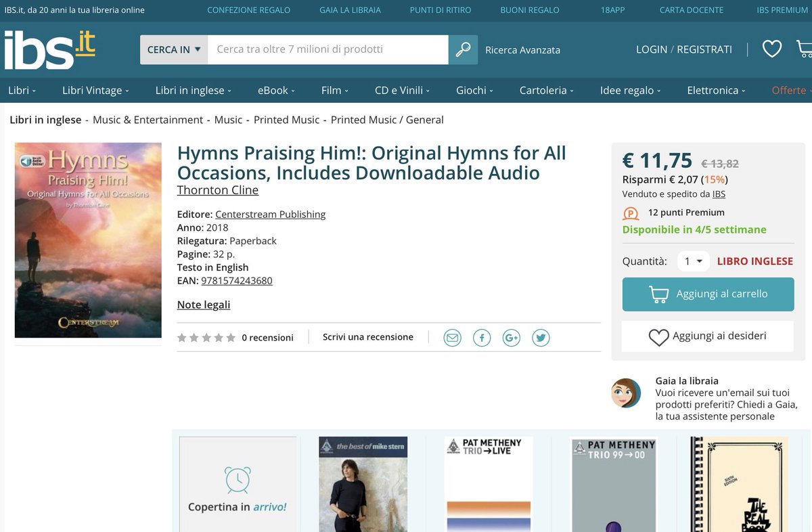The image size is (812, 532).
Task: Expand the Libri Vintage menu
Action: click(x=95, y=90)
